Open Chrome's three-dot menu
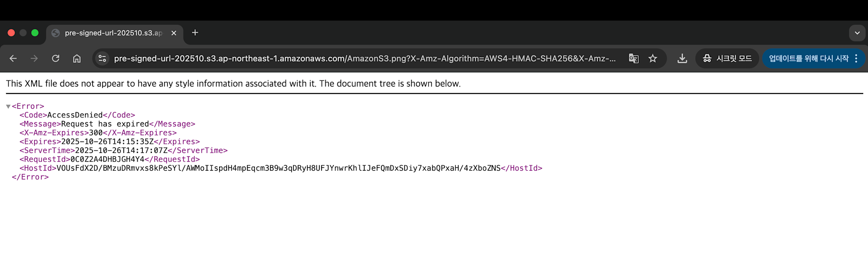 point(856,58)
